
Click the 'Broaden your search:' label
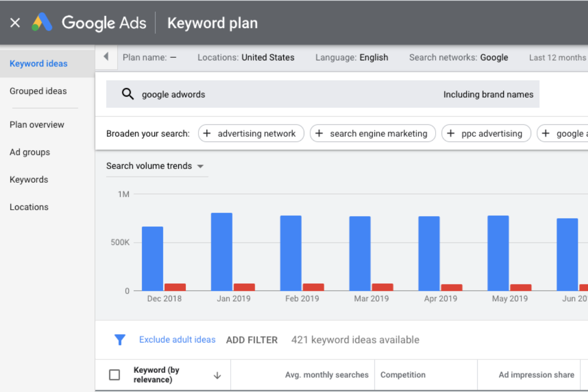tap(148, 133)
